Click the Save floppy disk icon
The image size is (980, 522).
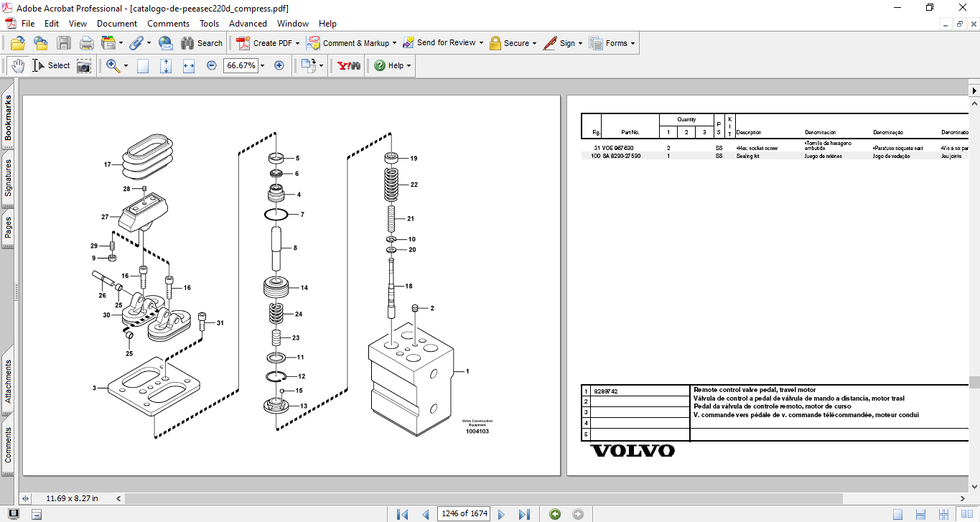click(x=64, y=43)
